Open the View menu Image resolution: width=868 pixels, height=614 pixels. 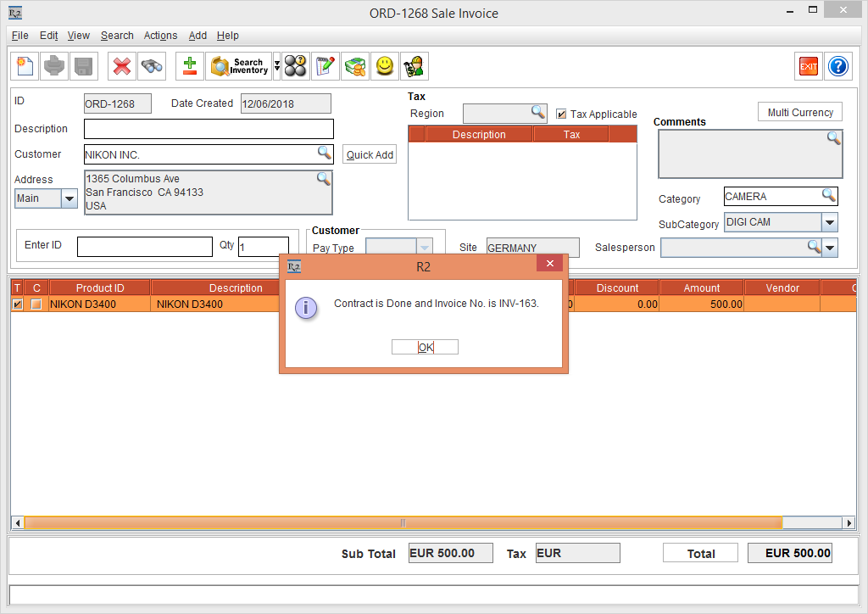79,36
